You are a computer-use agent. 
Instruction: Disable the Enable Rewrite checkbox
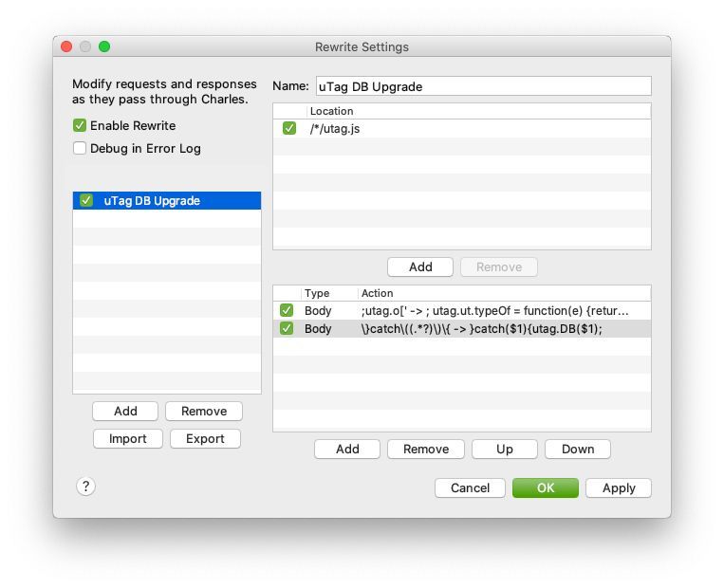click(80, 125)
